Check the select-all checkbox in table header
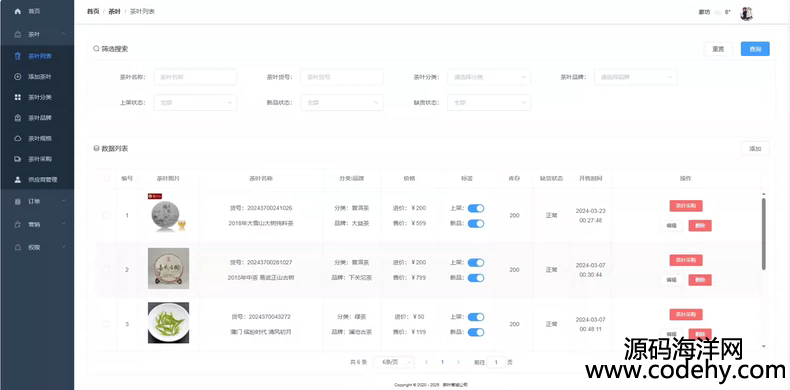The width and height of the screenshot is (790, 390). click(x=106, y=178)
